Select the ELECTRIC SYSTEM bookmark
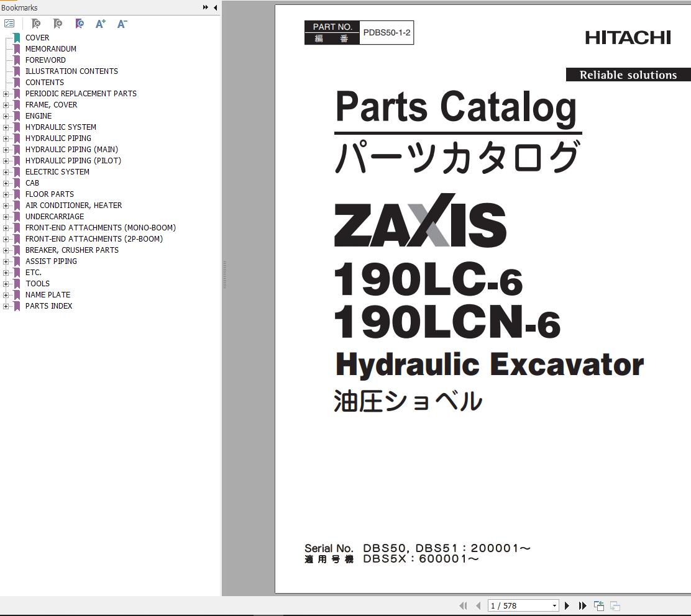 pyautogui.click(x=57, y=172)
